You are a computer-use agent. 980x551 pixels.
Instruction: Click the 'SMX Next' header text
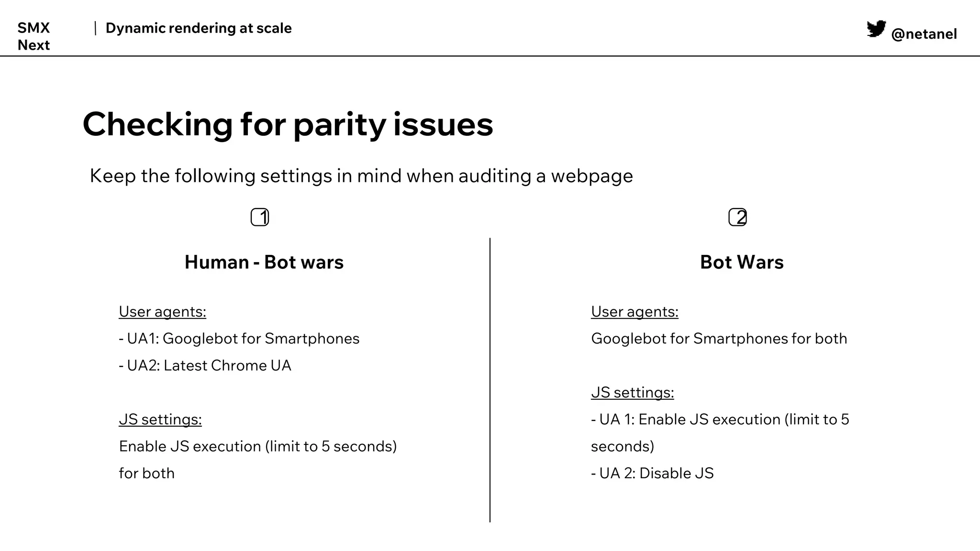(x=33, y=36)
